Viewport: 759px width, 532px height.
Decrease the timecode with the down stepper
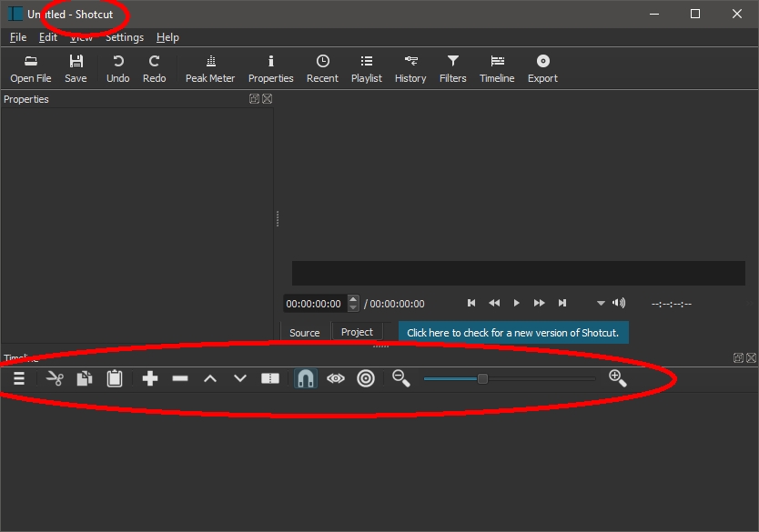[353, 307]
